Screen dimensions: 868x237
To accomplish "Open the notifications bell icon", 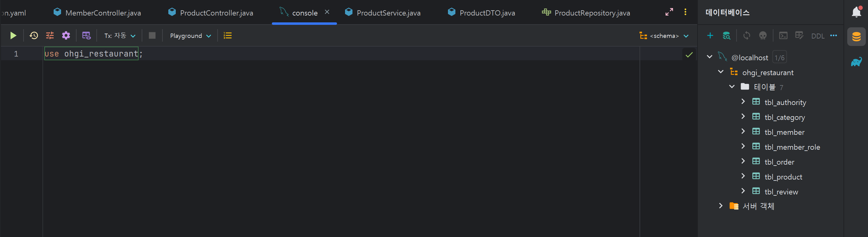I will pos(856,12).
